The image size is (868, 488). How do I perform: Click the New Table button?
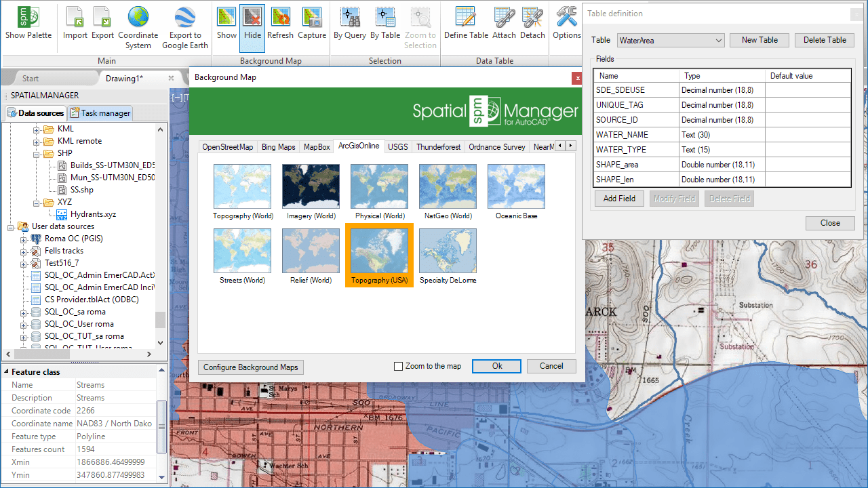pos(759,40)
